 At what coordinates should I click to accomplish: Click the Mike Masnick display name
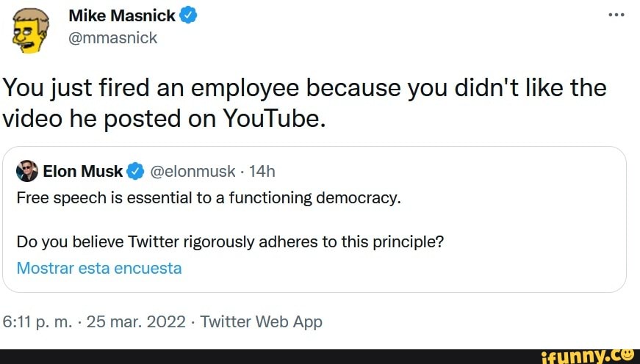[122, 15]
